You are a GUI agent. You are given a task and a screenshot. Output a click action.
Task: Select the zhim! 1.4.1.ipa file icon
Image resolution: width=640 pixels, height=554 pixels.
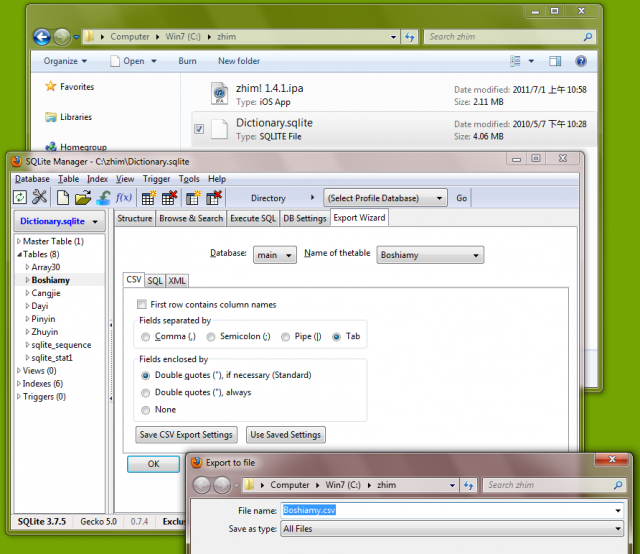coord(220,93)
